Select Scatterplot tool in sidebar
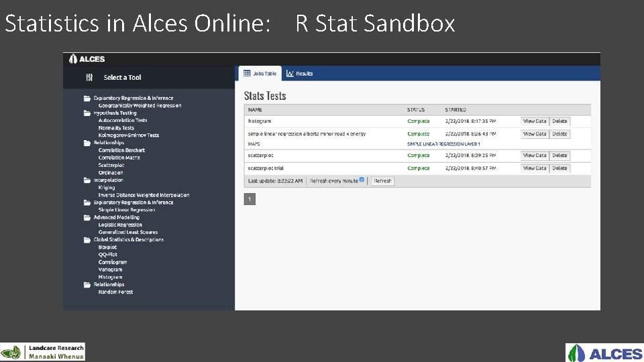 [111, 166]
